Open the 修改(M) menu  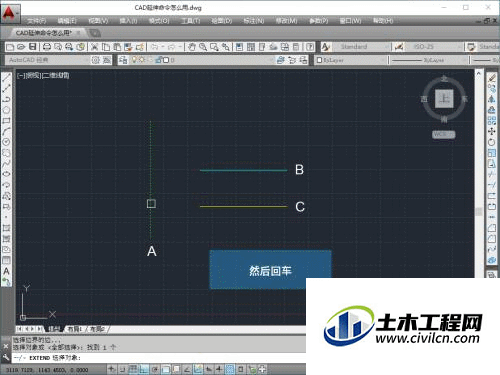click(x=286, y=21)
